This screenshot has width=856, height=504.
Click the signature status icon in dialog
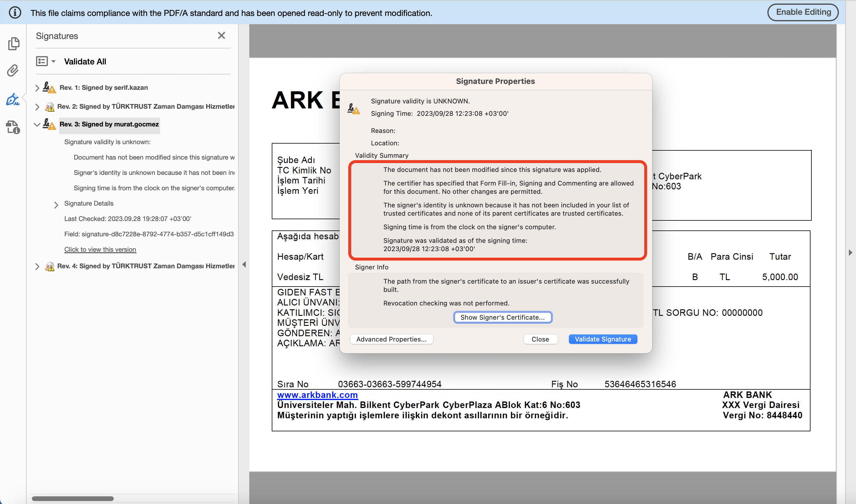(x=354, y=109)
